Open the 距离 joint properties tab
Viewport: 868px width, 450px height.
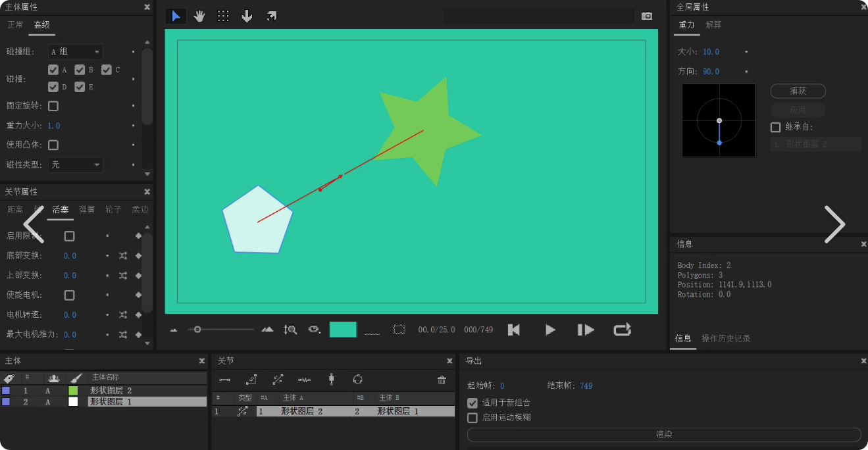coord(15,209)
